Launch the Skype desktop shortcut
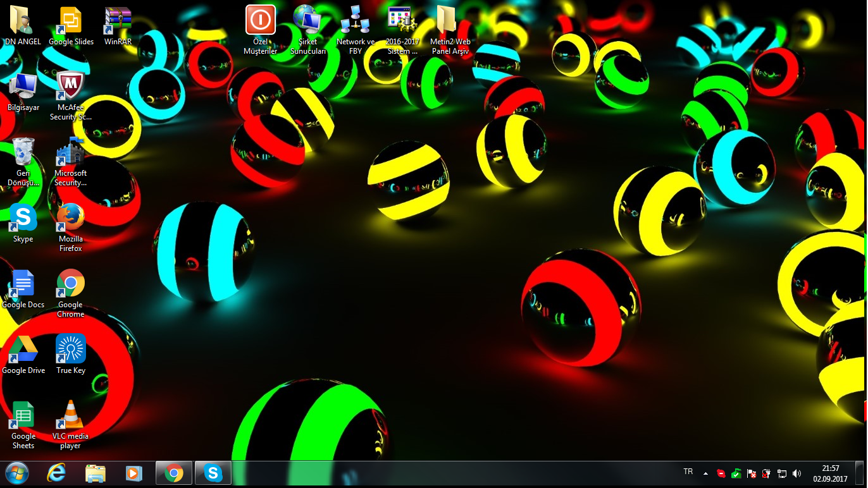 23,224
